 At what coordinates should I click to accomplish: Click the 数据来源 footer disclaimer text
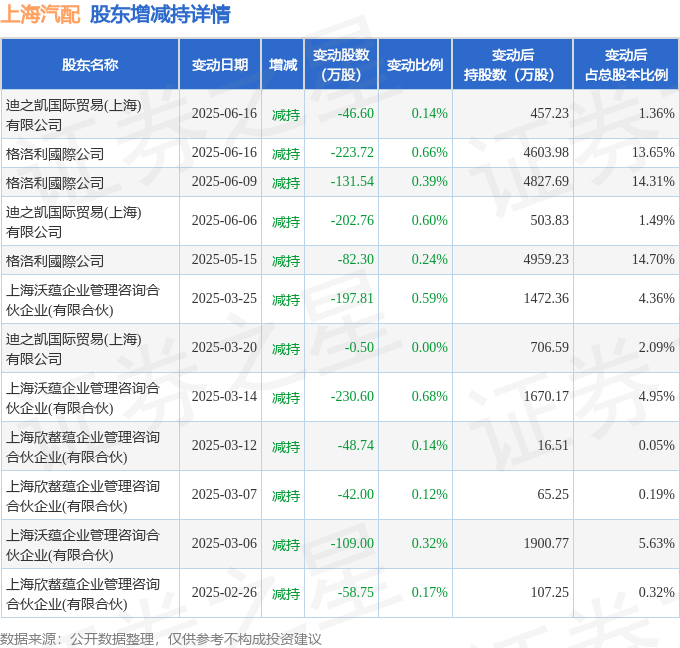tap(160, 639)
